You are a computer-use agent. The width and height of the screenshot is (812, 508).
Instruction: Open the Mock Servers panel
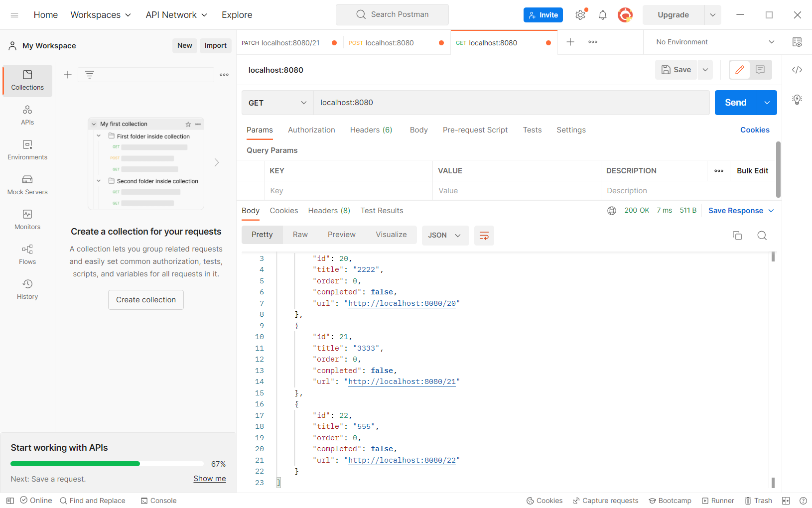[27, 185]
